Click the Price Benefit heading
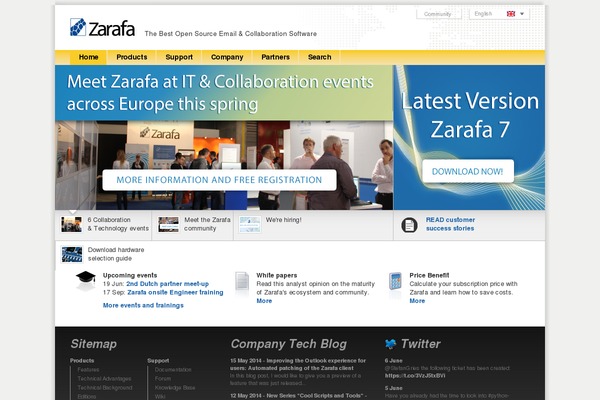The image size is (600, 400). point(429,275)
